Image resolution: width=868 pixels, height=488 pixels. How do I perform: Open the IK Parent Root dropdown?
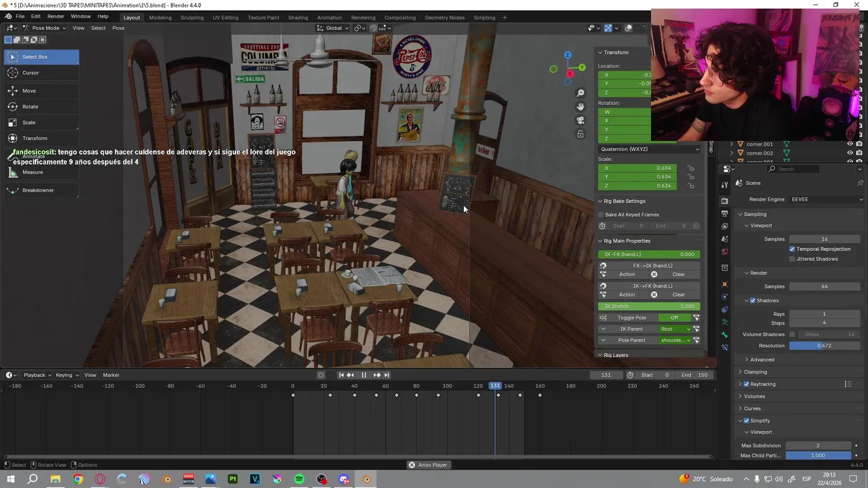click(x=675, y=329)
